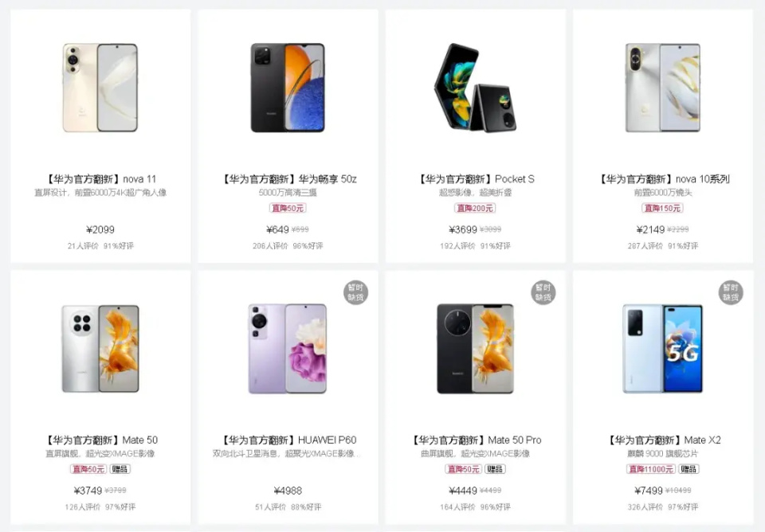Click the 暂时缺货 badge on Mate 50 Pro
The image size is (765, 532).
tap(543, 292)
